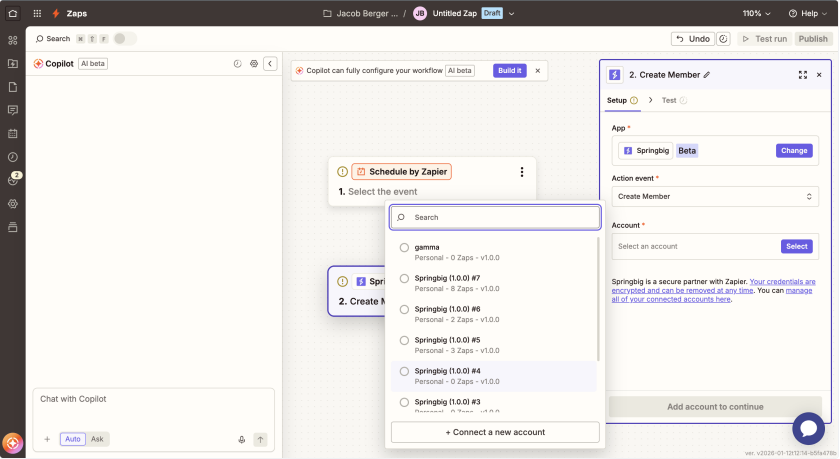Open the Action event dropdown
Image resolution: width=840 pixels, height=459 pixels.
715,197
